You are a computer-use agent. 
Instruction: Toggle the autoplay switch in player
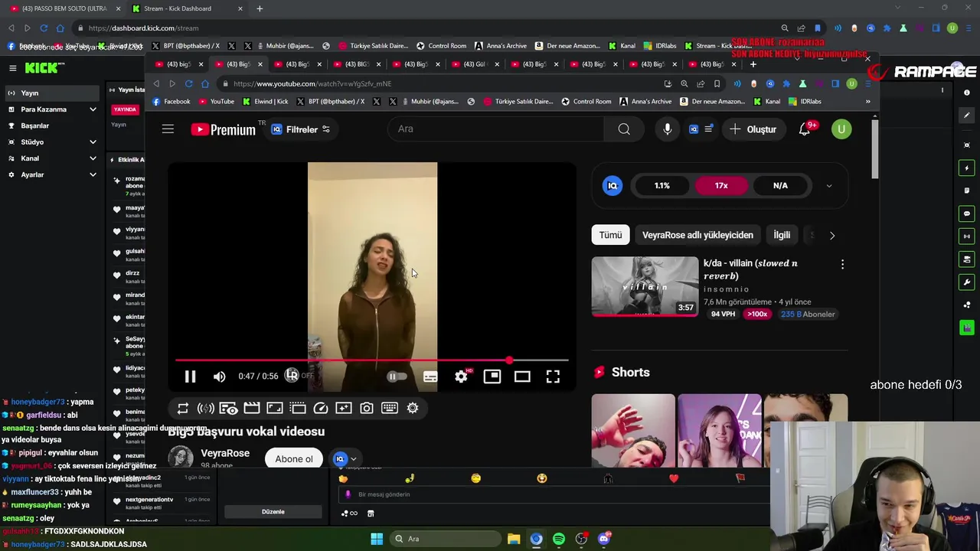coord(396,377)
